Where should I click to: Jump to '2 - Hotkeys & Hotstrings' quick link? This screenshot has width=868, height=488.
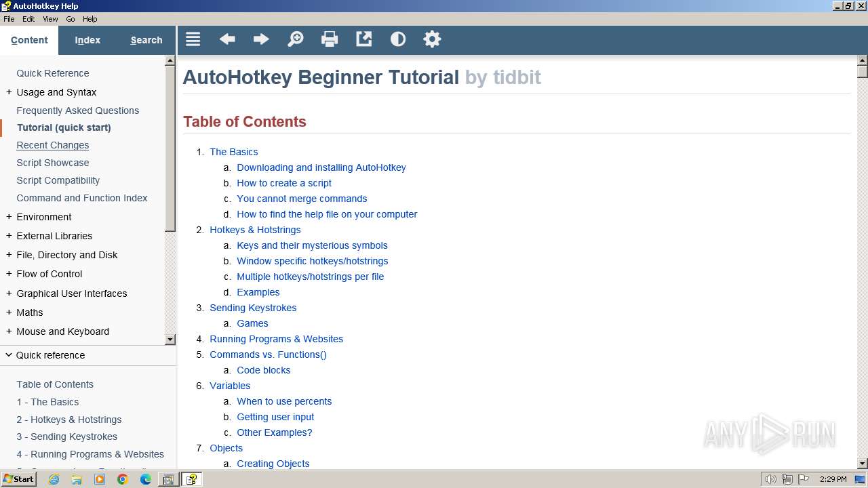[69, 420]
